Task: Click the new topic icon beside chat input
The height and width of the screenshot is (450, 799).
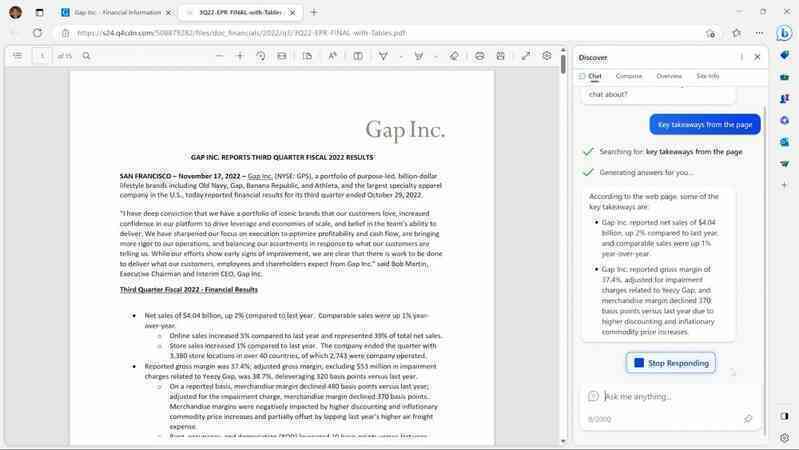Action: (593, 396)
